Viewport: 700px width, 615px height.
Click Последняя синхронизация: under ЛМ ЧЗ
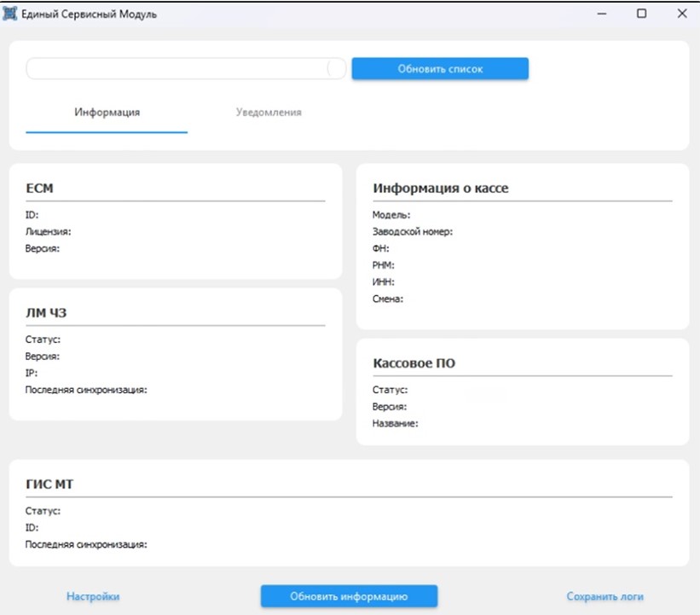86,390
